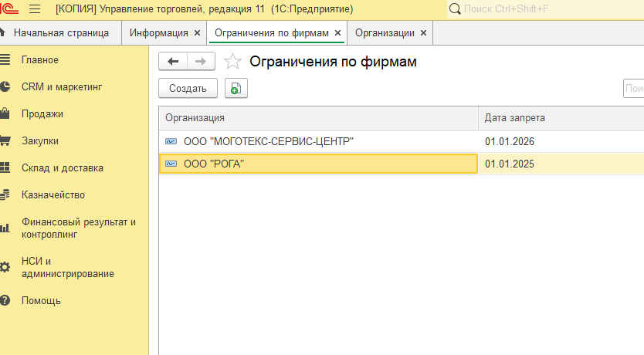This screenshot has height=355, width=644.
Task: Click the record icon of ООО "РОГА" row
Action: point(171,164)
